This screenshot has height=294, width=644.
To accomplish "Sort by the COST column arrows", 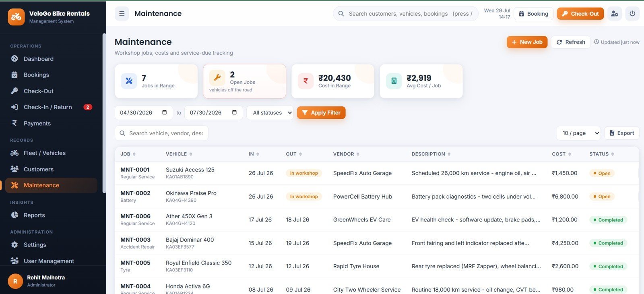I will pyautogui.click(x=570, y=154).
